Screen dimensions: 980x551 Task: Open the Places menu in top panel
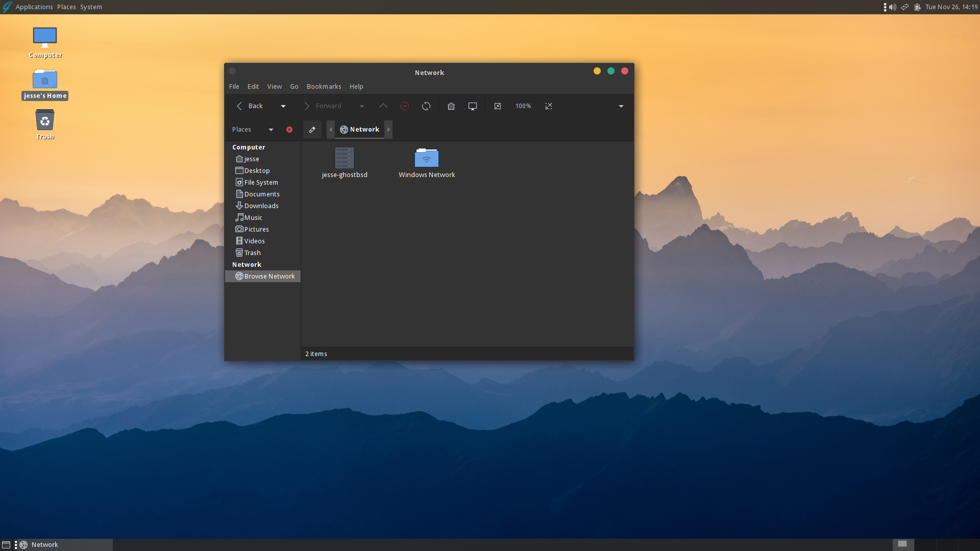pyautogui.click(x=66, y=7)
